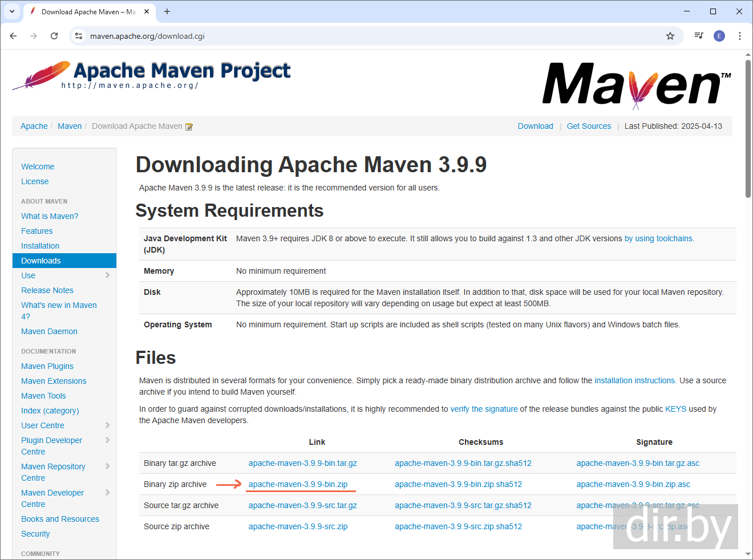Open apache-maven-3.9.9-bin.tar.gz.sha512 checksum
753x560 pixels.
463,463
